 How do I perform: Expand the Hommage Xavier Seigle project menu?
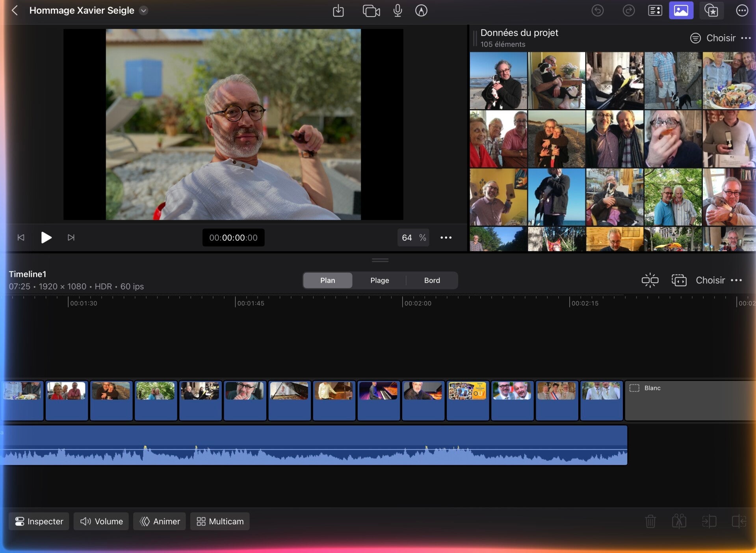click(144, 11)
